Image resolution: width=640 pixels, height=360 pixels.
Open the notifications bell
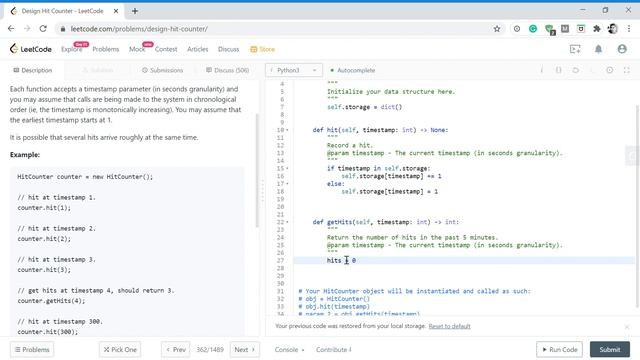[598, 49]
